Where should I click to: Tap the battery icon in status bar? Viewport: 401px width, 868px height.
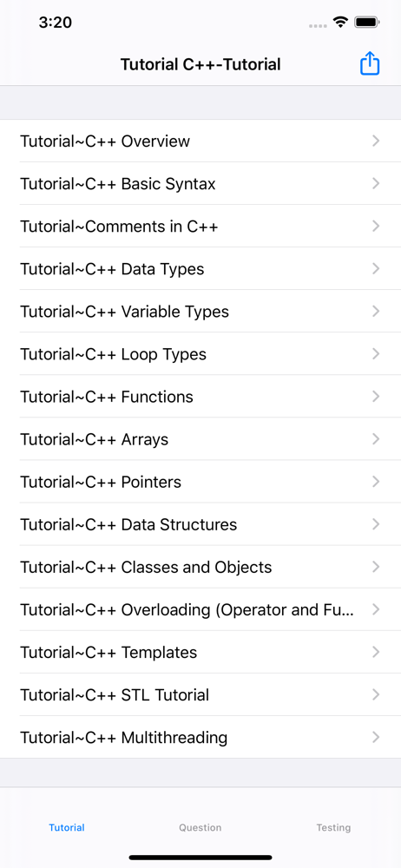pyautogui.click(x=366, y=23)
